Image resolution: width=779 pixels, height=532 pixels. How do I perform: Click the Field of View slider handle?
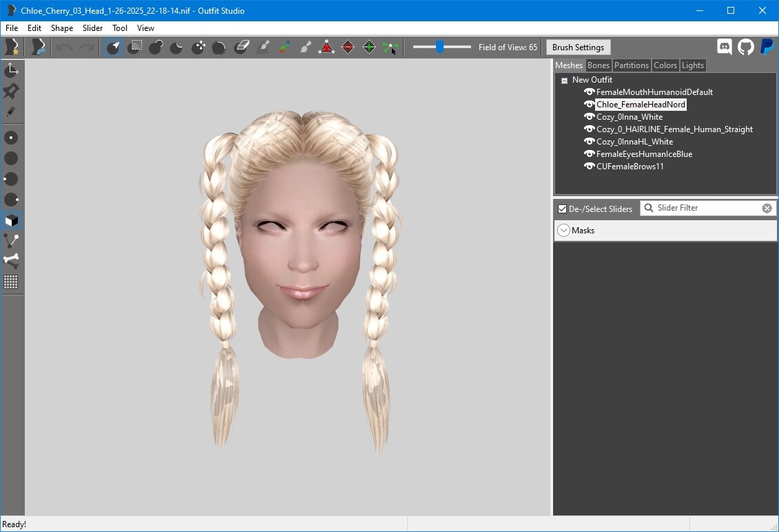(x=439, y=47)
